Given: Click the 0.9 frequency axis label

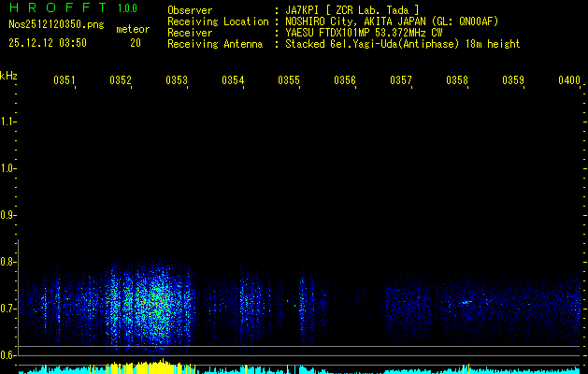Looking at the screenshot, I should coord(9,215).
